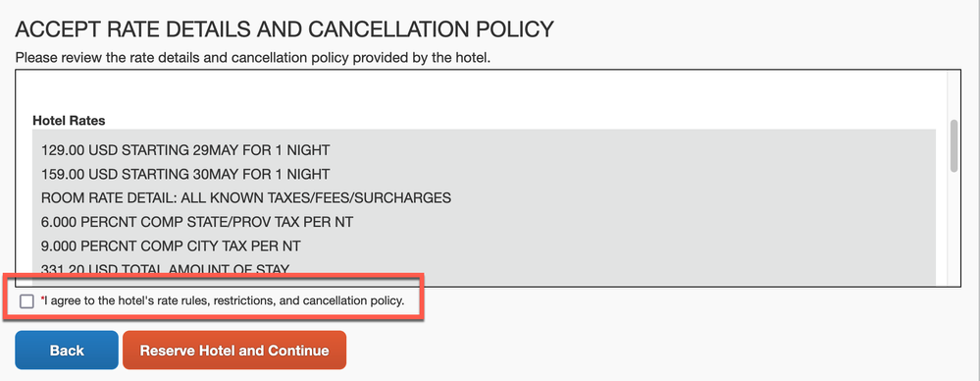
Task: Click the agreement label text beside the checkbox
Action: point(223,300)
